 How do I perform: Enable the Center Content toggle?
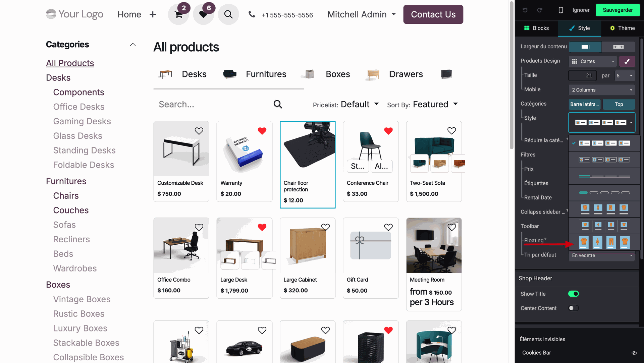574,308
